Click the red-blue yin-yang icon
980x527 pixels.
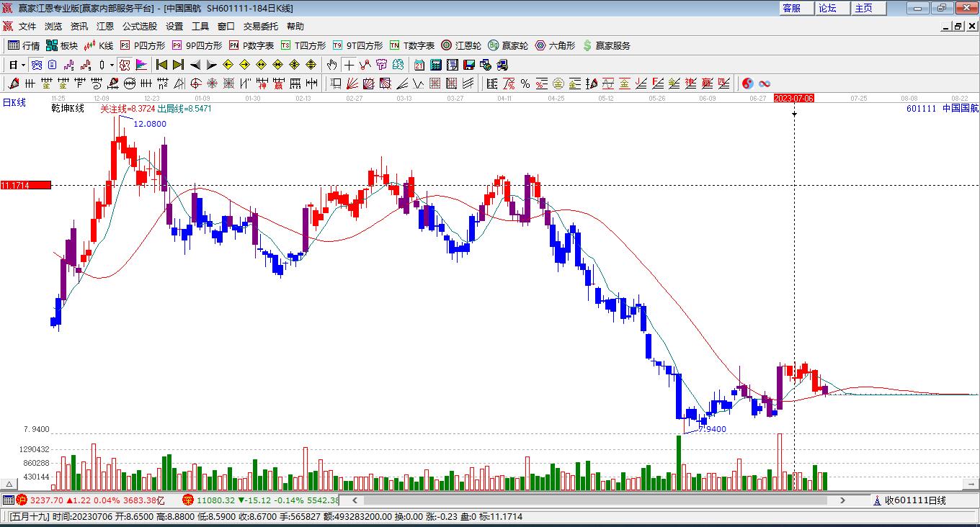(748, 84)
